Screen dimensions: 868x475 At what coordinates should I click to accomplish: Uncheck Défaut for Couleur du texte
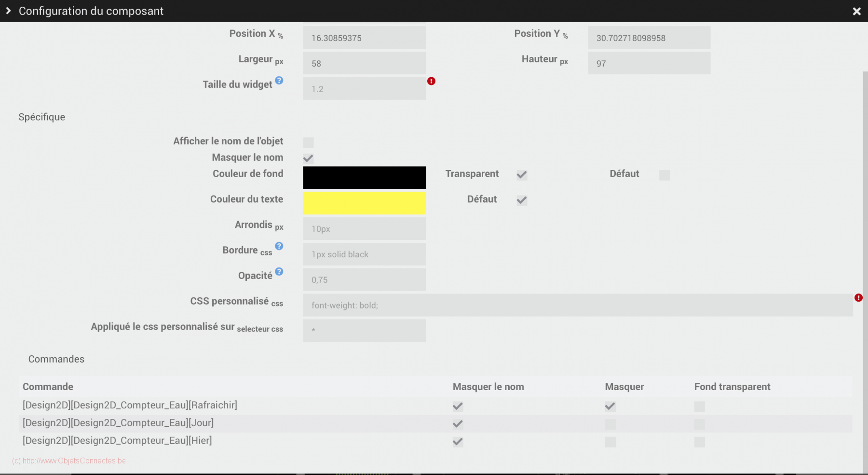[522, 200]
